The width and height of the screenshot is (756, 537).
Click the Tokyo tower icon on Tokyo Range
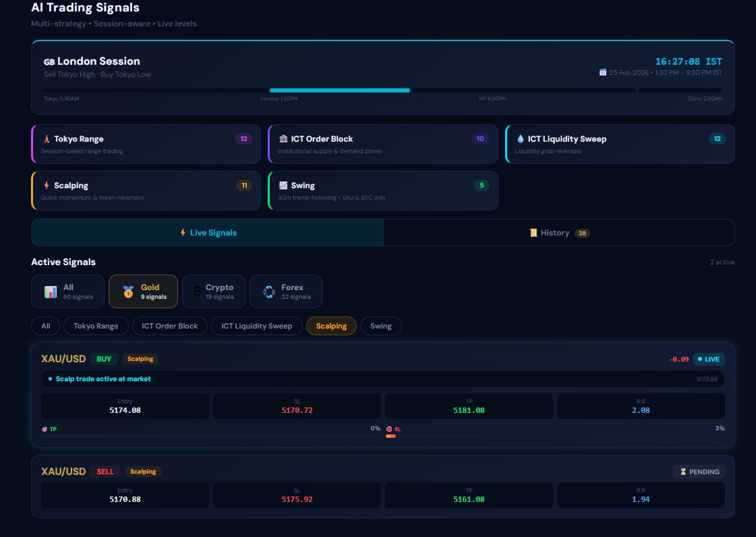click(47, 139)
